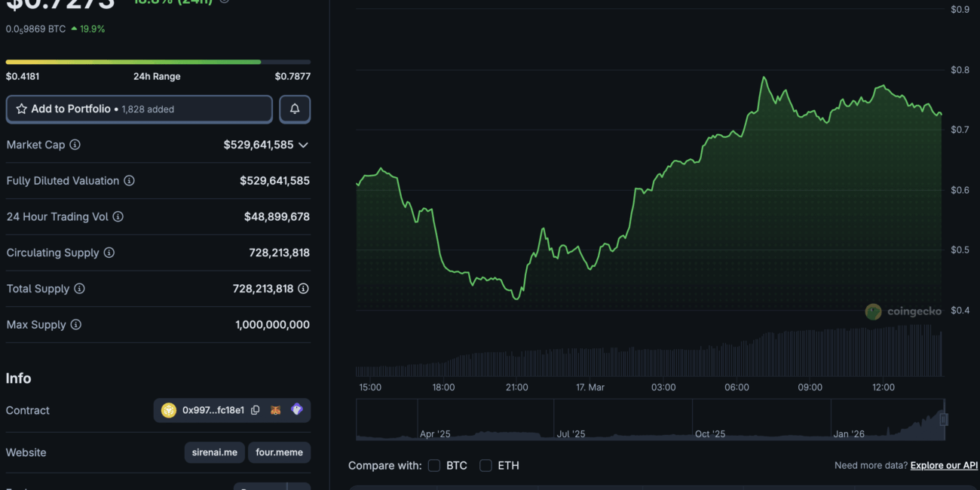Follow the Explore our API link
The image size is (980, 490).
[x=944, y=466]
